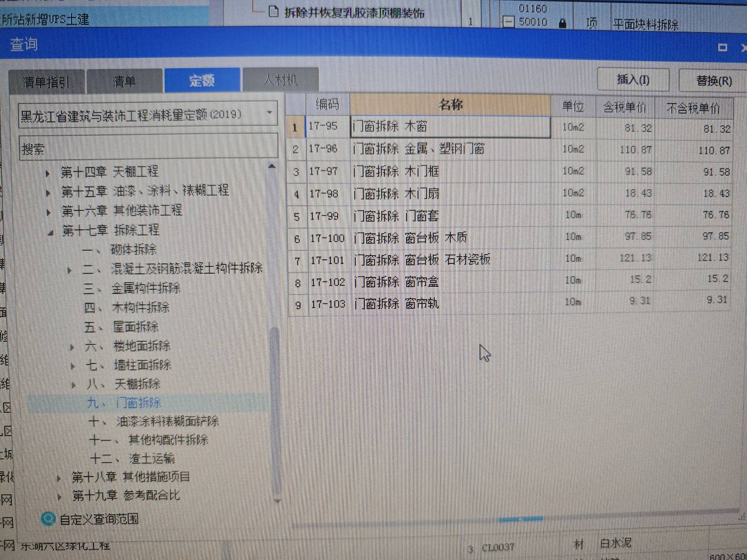Switch to the 清单 tab
Image resolution: width=747 pixels, height=560 pixels.
point(125,81)
